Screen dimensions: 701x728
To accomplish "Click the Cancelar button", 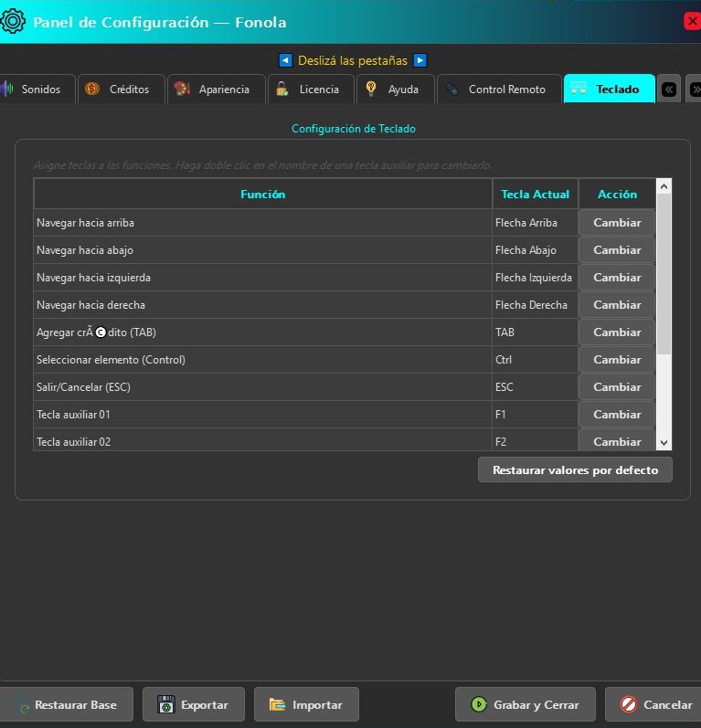I will pyautogui.click(x=653, y=704).
